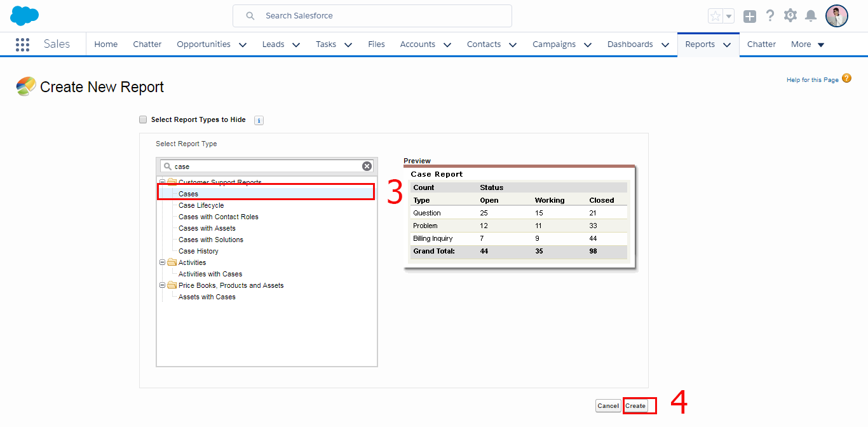Open the App Launcher grid icon
The height and width of the screenshot is (427, 868).
[22, 44]
